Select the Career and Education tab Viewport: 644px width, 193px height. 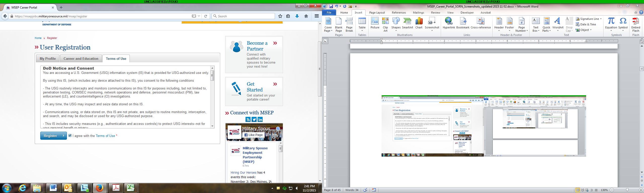81,59
